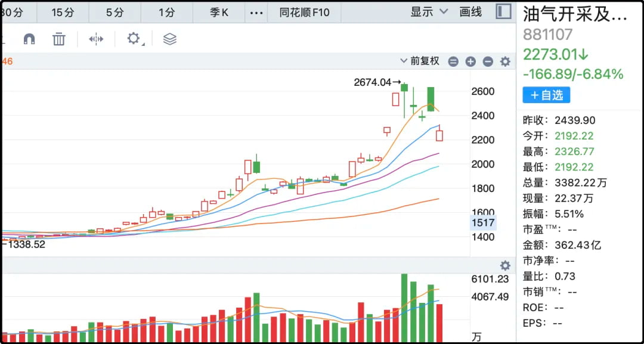The width and height of the screenshot is (644, 344).
Task: Delete drawings with the trash icon
Action: [x=59, y=39]
